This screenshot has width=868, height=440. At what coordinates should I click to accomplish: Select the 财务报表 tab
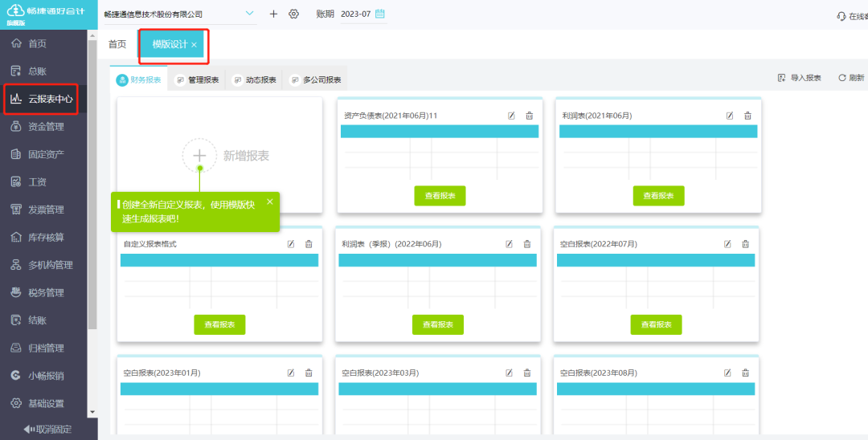[139, 80]
